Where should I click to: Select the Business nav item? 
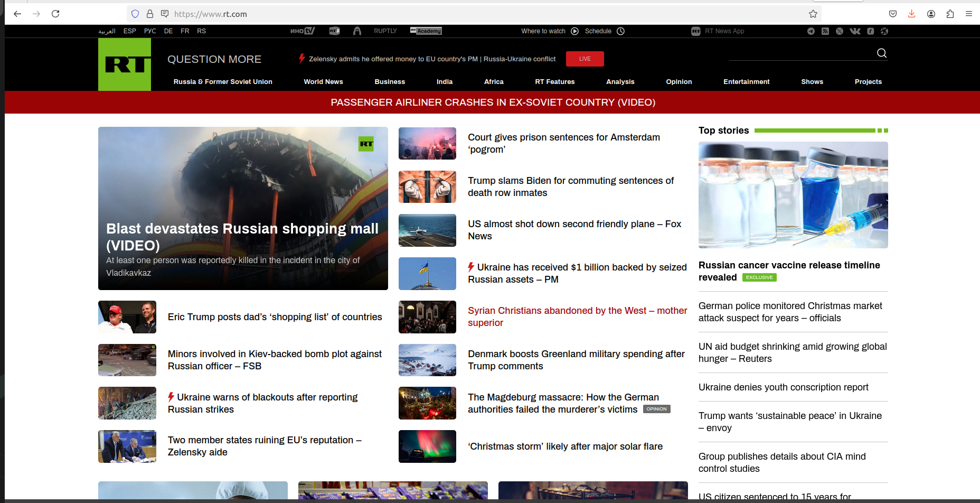tap(390, 82)
